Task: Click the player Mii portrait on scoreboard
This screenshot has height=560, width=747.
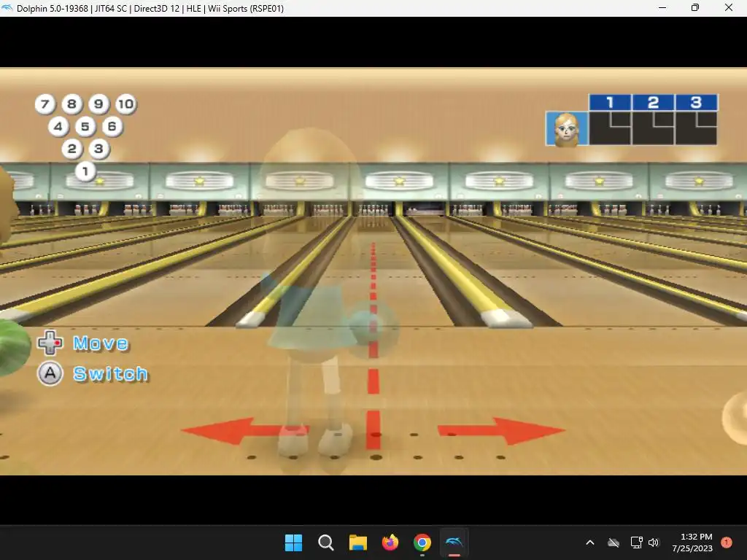Action: point(567,128)
